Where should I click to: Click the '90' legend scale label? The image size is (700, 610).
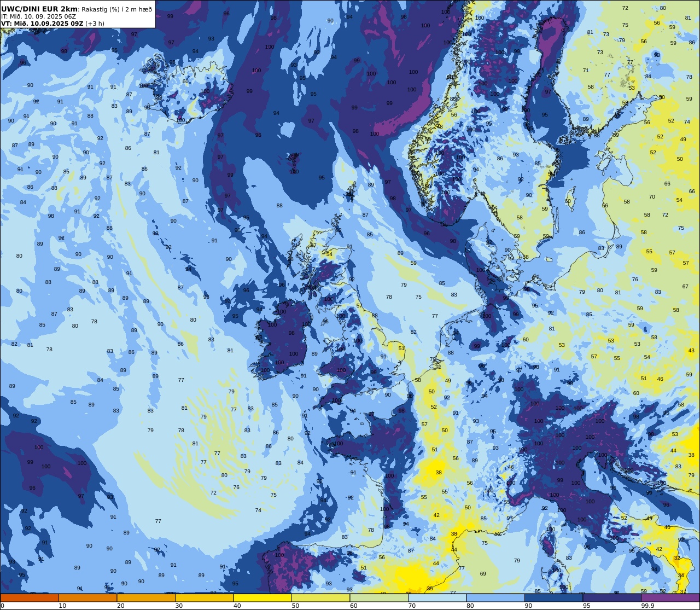pyautogui.click(x=528, y=606)
